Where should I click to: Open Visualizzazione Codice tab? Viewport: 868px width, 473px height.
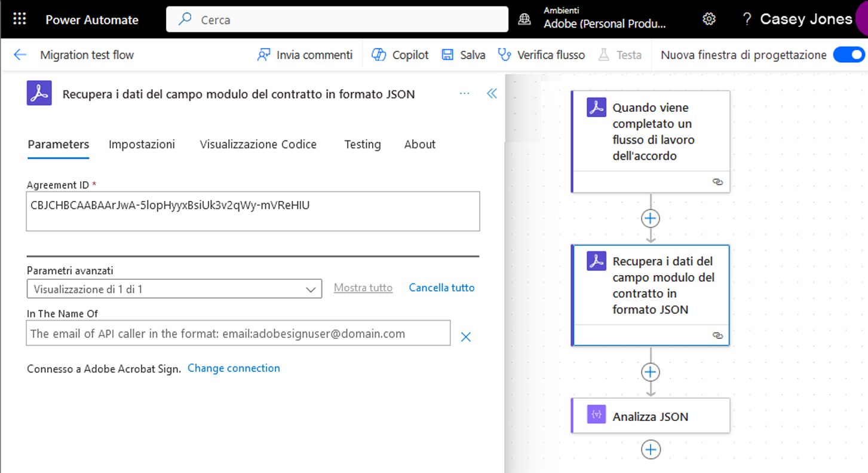tap(258, 144)
